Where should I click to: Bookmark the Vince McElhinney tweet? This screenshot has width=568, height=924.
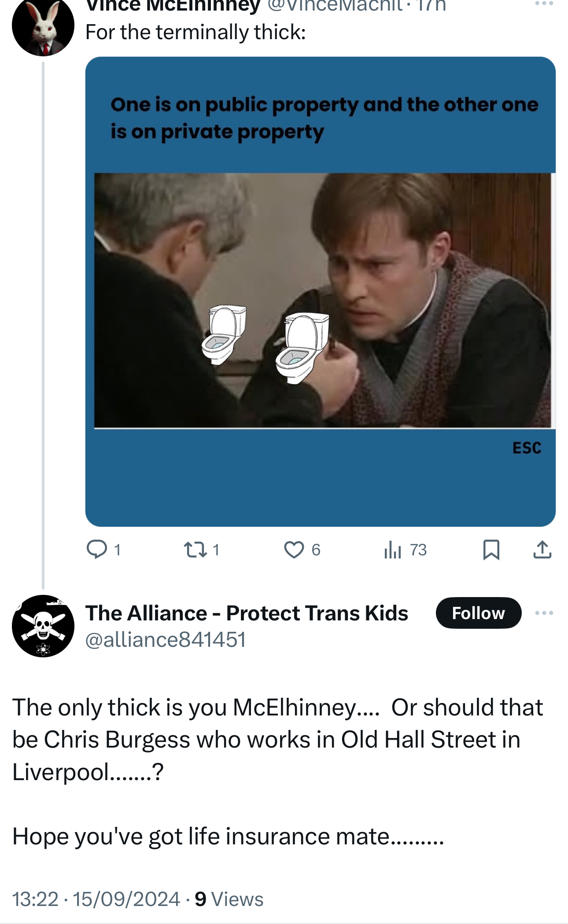(491, 550)
